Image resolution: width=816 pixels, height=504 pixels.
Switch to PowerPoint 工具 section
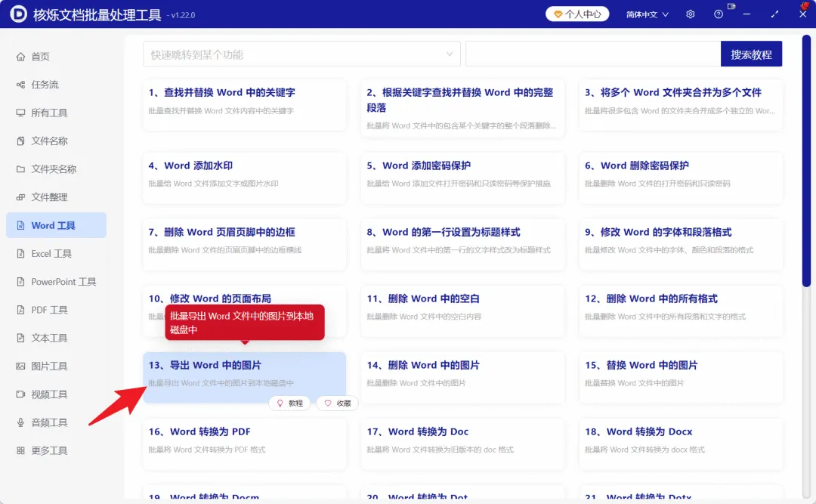(56, 282)
